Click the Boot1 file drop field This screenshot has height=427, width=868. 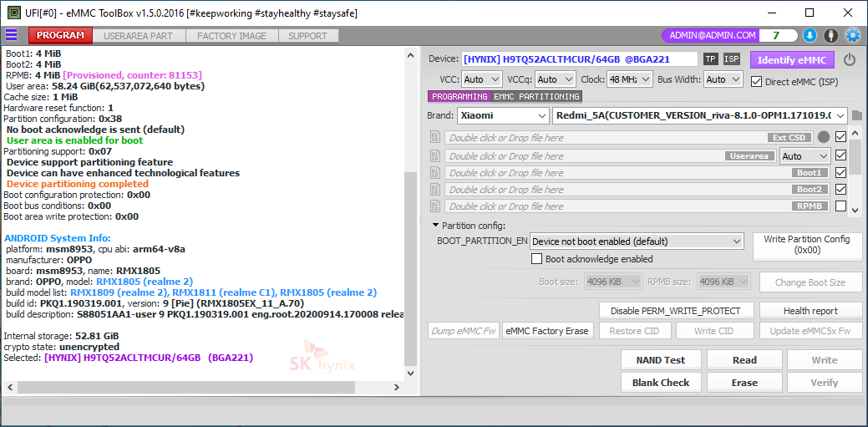[x=637, y=173]
